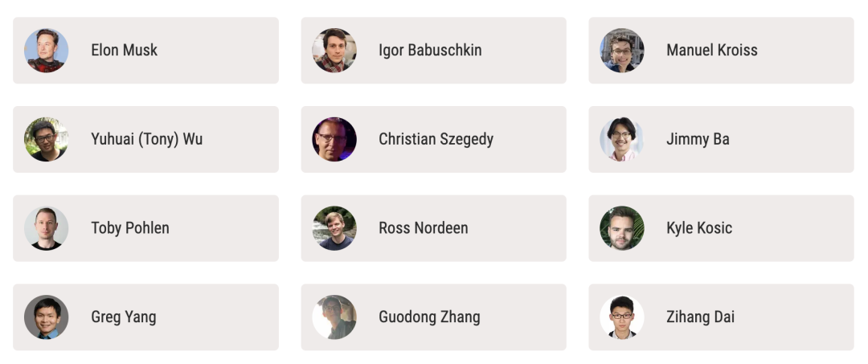Select the Toby Pohlen avatar image

point(46,228)
